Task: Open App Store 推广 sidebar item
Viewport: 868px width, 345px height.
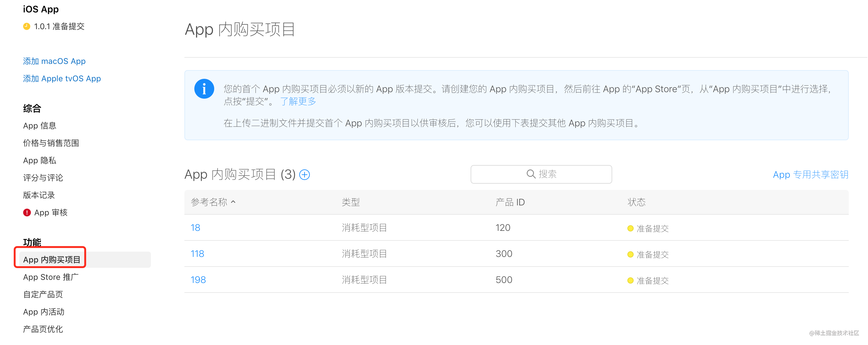Action: 51,277
